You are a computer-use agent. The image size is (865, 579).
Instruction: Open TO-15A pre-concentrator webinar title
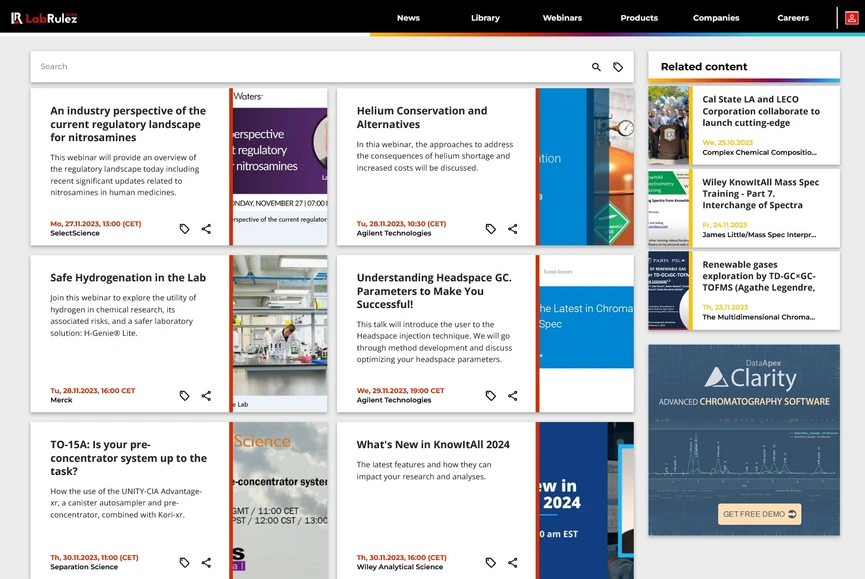[x=129, y=458]
